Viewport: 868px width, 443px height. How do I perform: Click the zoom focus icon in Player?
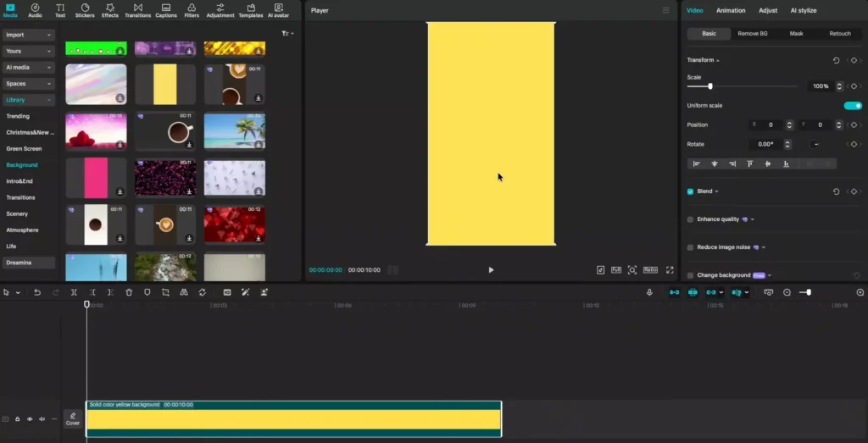click(x=632, y=270)
